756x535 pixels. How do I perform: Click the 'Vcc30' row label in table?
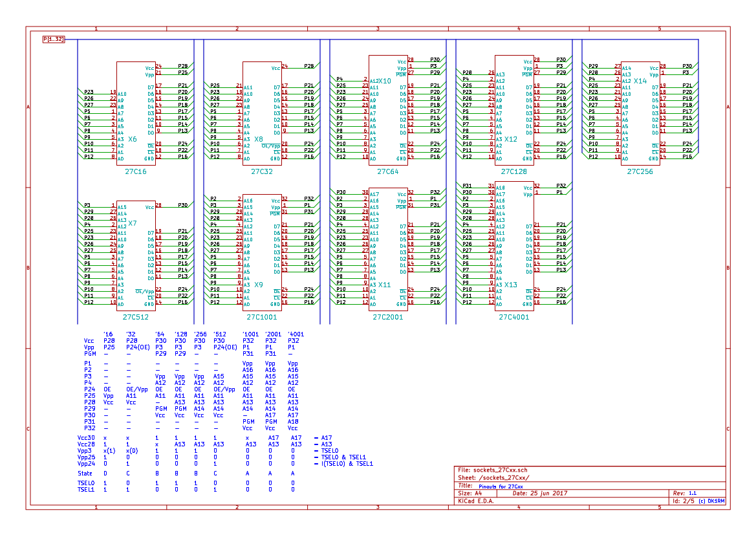coord(86,438)
